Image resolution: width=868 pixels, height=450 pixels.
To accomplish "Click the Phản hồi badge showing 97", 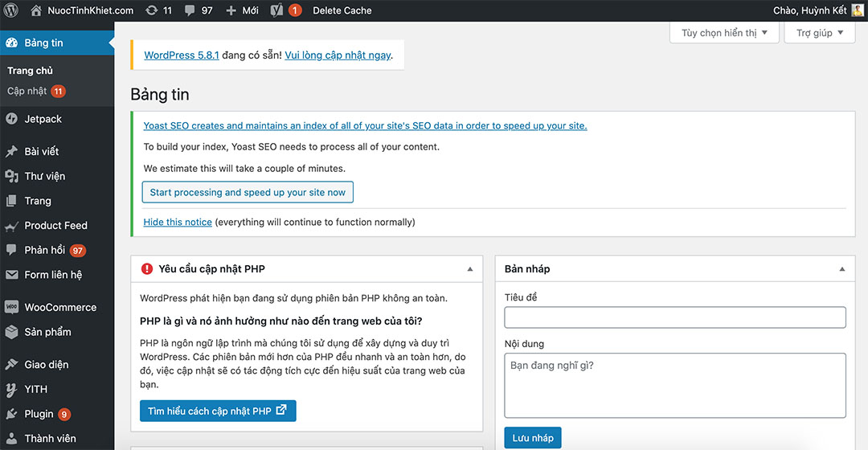I will click(x=77, y=250).
